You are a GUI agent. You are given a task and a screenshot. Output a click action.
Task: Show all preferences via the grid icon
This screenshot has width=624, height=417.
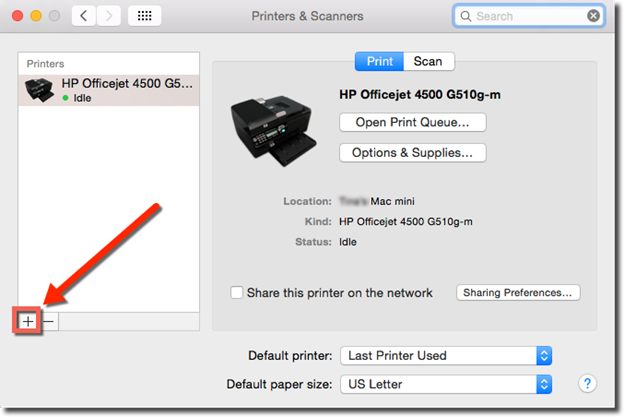144,16
